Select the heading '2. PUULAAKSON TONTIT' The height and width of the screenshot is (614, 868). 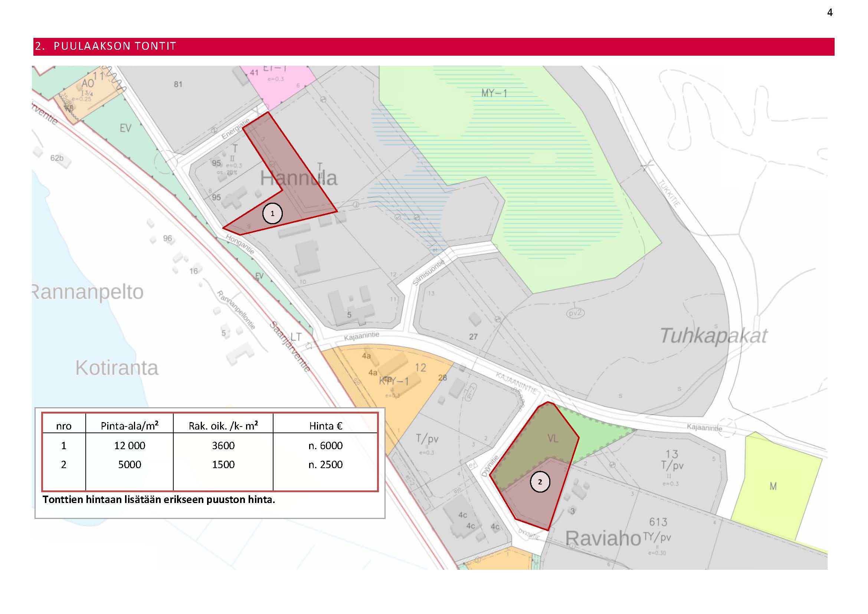coord(105,46)
